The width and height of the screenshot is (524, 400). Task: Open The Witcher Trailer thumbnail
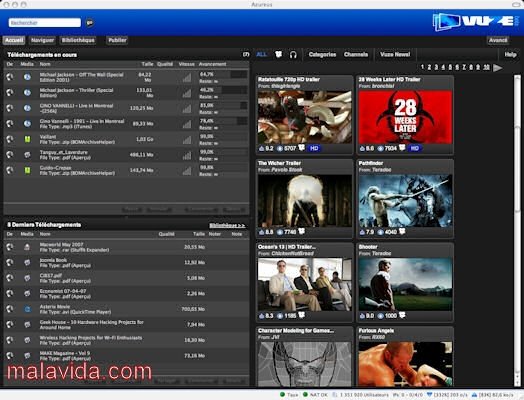pyautogui.click(x=305, y=201)
